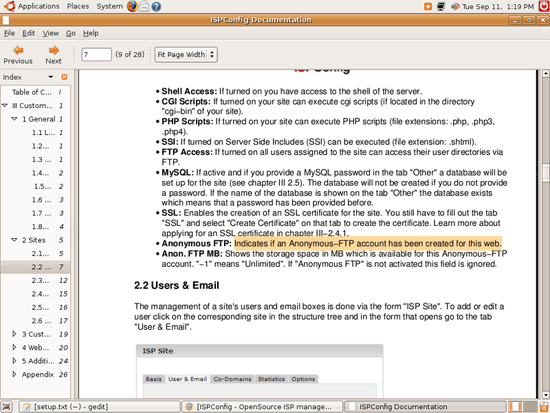The width and height of the screenshot is (550, 413).
Task: Select the 1.4... index entry
Action: (35, 173)
